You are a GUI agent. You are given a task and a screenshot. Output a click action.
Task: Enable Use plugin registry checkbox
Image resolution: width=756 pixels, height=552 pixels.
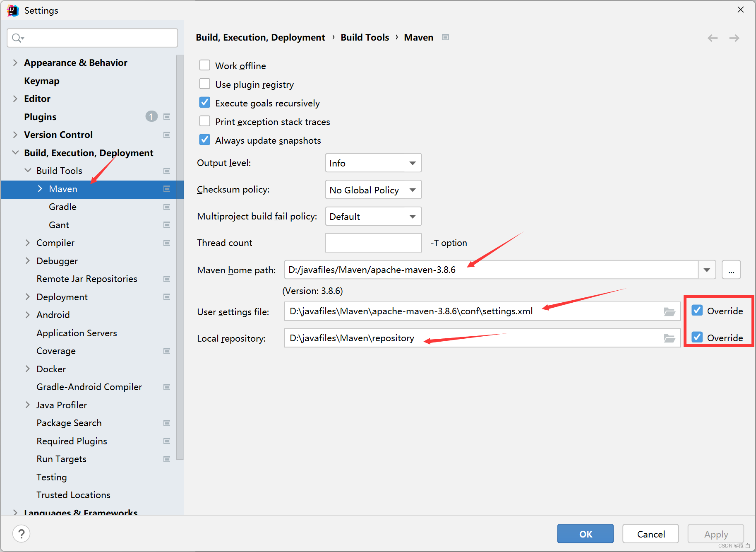pyautogui.click(x=205, y=84)
